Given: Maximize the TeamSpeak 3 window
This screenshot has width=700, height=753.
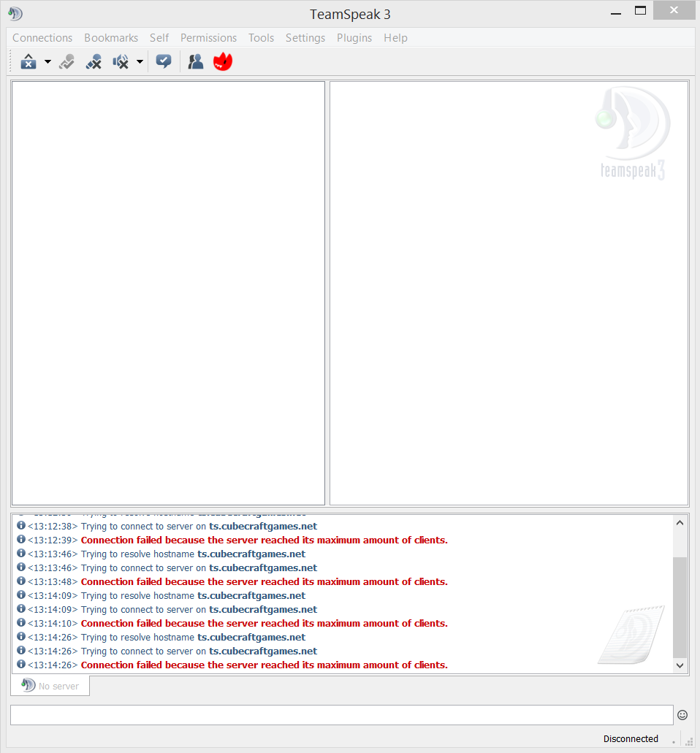Looking at the screenshot, I should click(640, 11).
